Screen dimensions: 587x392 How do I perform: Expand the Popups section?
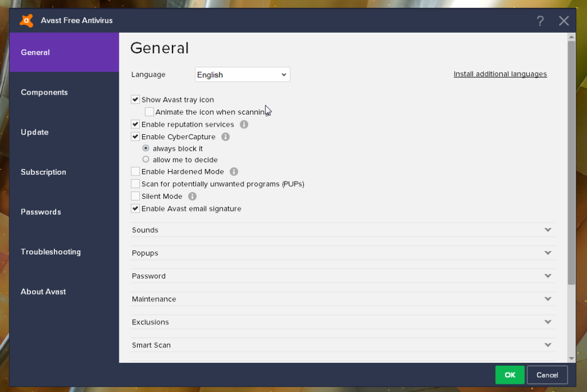point(343,253)
